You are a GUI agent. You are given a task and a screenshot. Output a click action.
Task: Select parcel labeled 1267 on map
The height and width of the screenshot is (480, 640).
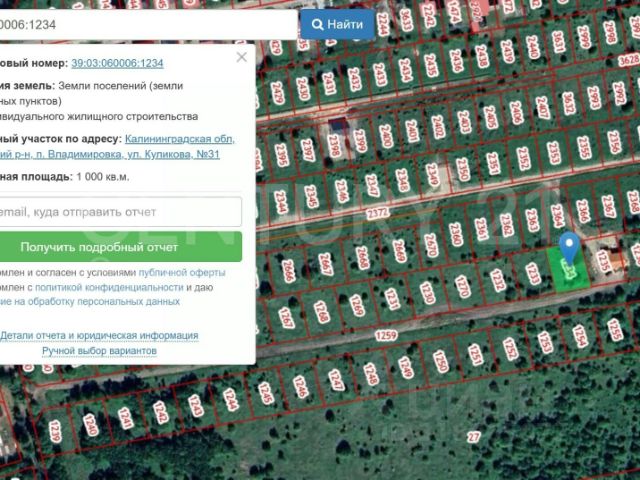coord(286,318)
